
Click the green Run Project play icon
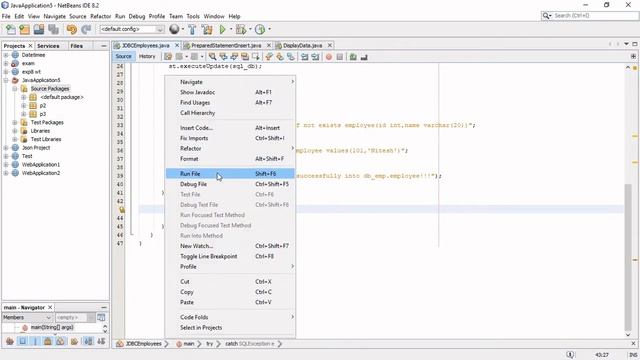[222, 29]
